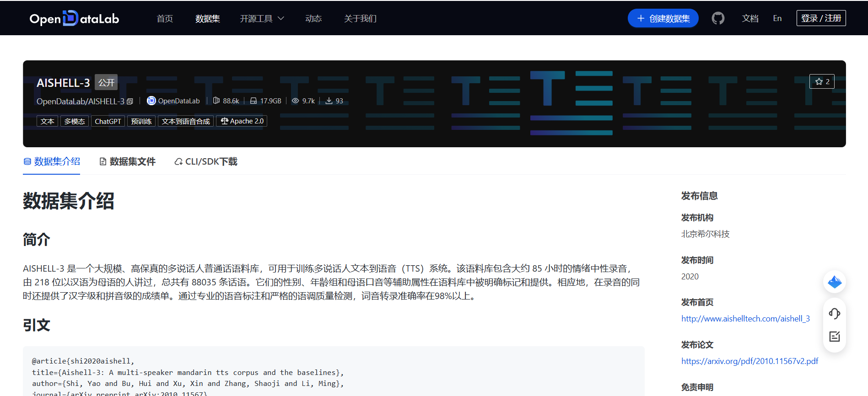Image resolution: width=868 pixels, height=396 pixels.
Task: Click the 9.7k views eye icon
Action: tap(296, 101)
